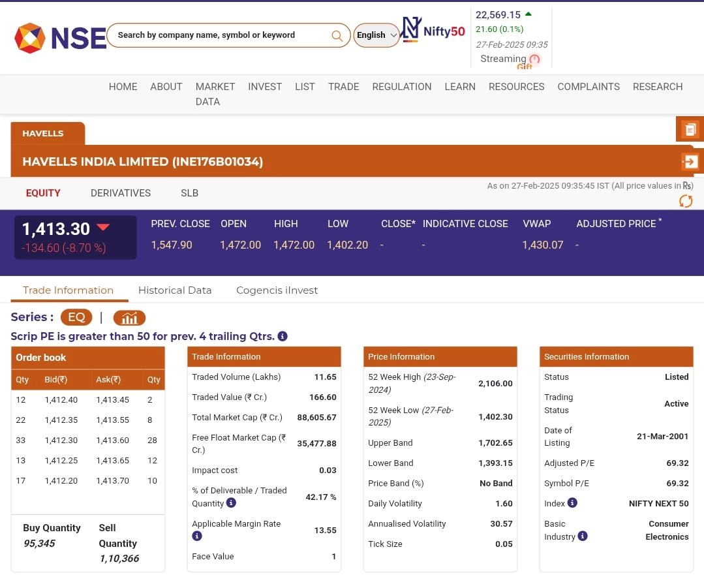Viewport: 704px width, 588px height.
Task: Click the SLB tab
Action: pos(189,193)
